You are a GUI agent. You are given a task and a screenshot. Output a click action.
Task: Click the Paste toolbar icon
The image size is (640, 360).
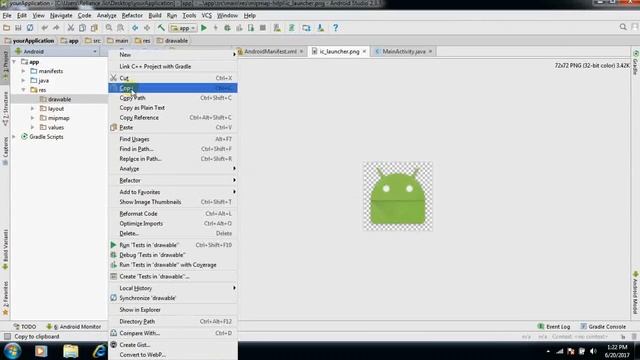(94, 28)
